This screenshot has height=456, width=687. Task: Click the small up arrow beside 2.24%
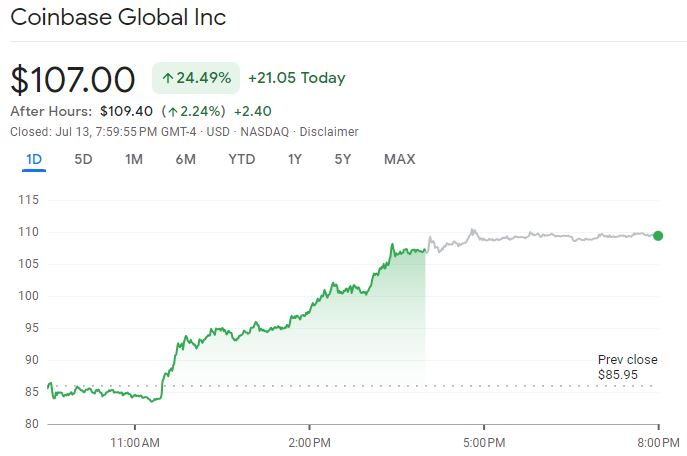tap(172, 111)
